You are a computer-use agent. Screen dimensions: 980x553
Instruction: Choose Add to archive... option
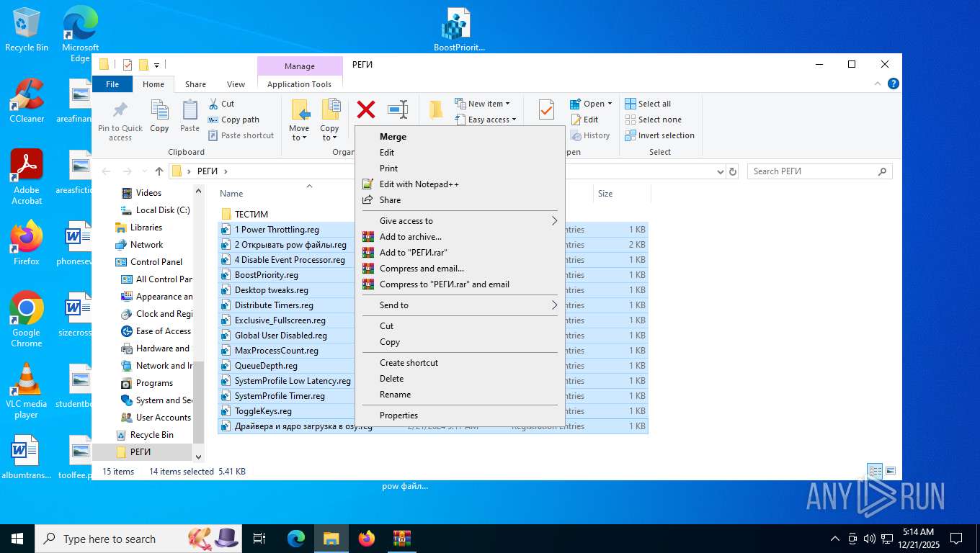click(459, 237)
